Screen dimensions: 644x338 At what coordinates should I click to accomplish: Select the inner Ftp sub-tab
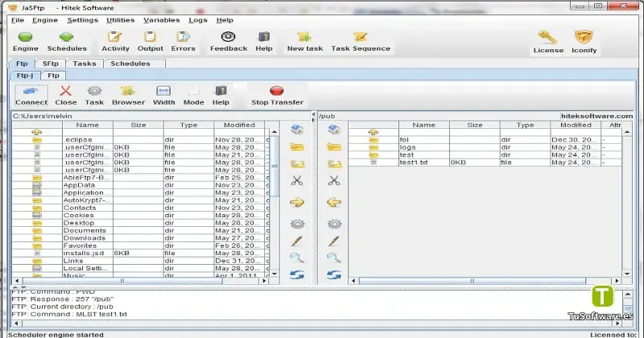pos(53,76)
